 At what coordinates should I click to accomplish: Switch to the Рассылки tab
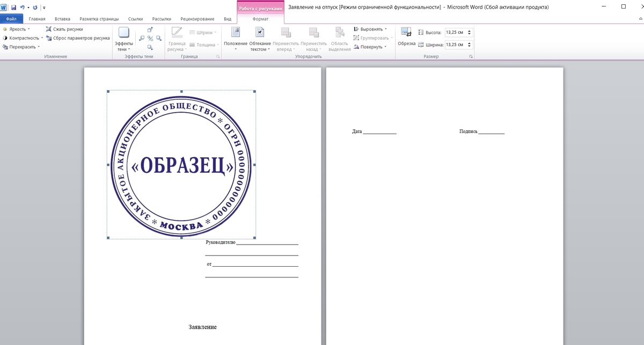(162, 19)
